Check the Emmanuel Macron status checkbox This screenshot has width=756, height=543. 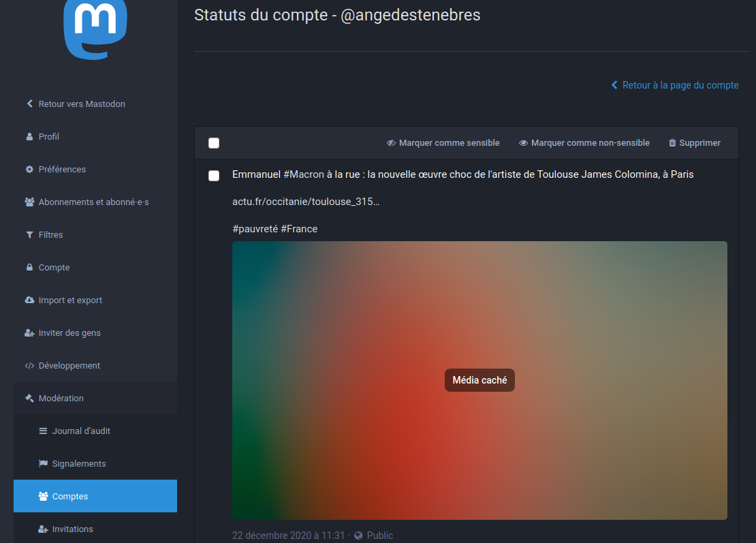(214, 176)
